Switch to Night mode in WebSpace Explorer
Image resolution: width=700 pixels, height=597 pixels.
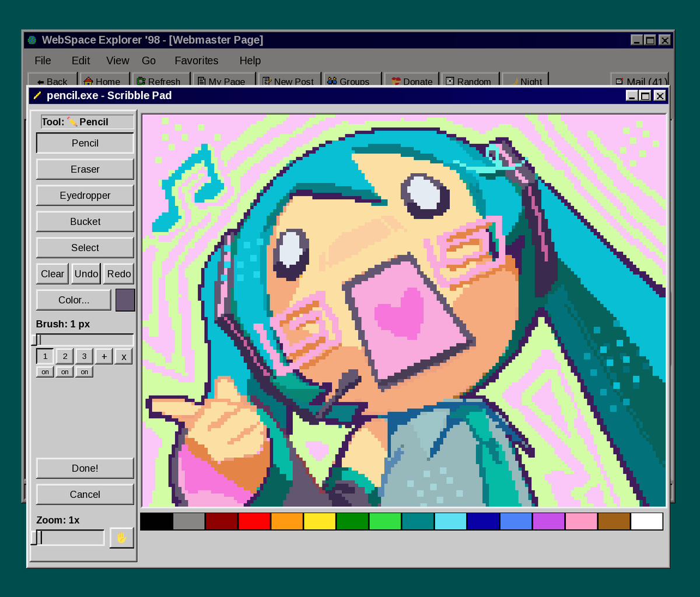525,80
